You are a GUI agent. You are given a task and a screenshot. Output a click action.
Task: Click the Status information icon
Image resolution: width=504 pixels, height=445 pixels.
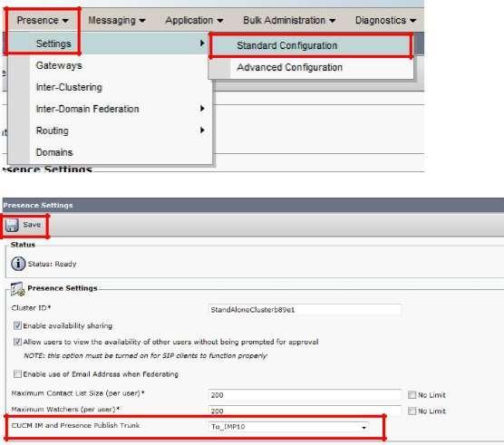pyautogui.click(x=18, y=264)
